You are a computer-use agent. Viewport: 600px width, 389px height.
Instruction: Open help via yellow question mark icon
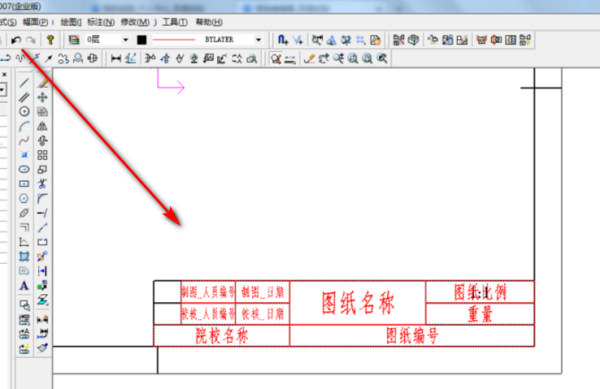point(50,39)
